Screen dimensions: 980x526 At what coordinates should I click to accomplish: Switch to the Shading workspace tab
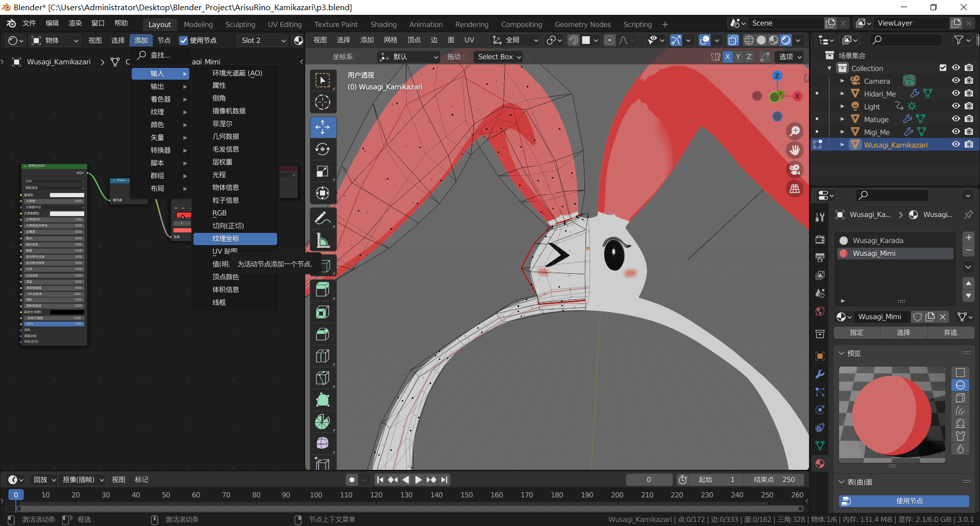pyautogui.click(x=383, y=25)
